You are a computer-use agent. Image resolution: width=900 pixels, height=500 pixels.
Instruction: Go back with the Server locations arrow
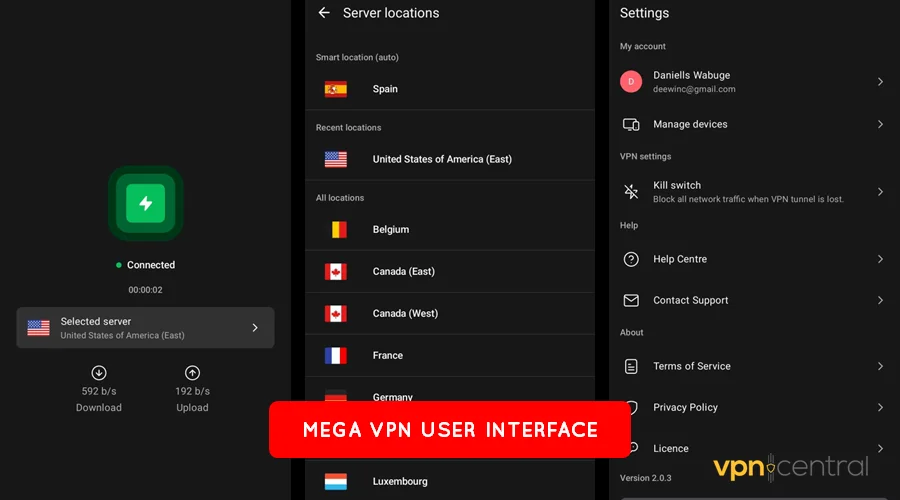pyautogui.click(x=324, y=13)
